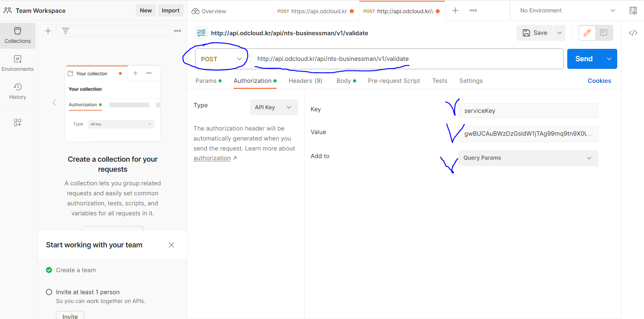
Task: Open the grid-plus configure sidebar icon
Action: pos(18,122)
